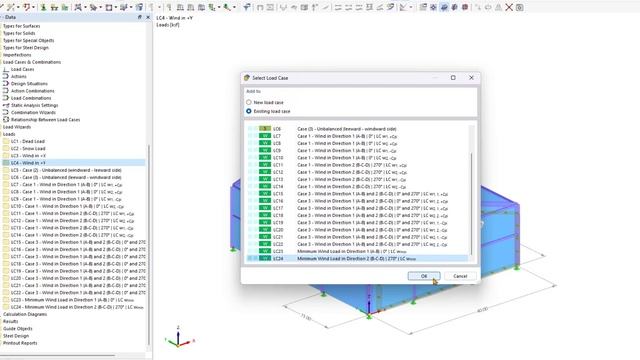The width and height of the screenshot is (640, 360).
Task: Close the Data navigator panel
Action: click(148, 17)
